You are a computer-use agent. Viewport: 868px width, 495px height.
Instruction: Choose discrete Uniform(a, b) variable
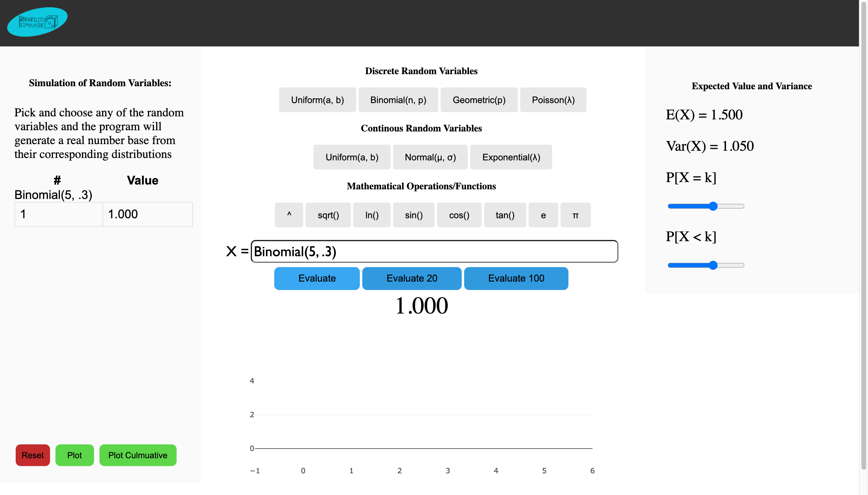pyautogui.click(x=317, y=100)
